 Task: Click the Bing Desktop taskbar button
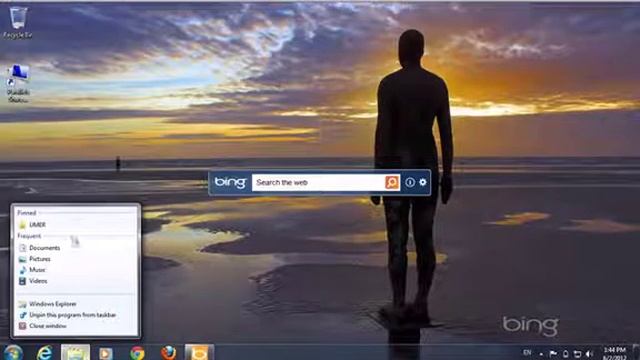pyautogui.click(x=199, y=353)
